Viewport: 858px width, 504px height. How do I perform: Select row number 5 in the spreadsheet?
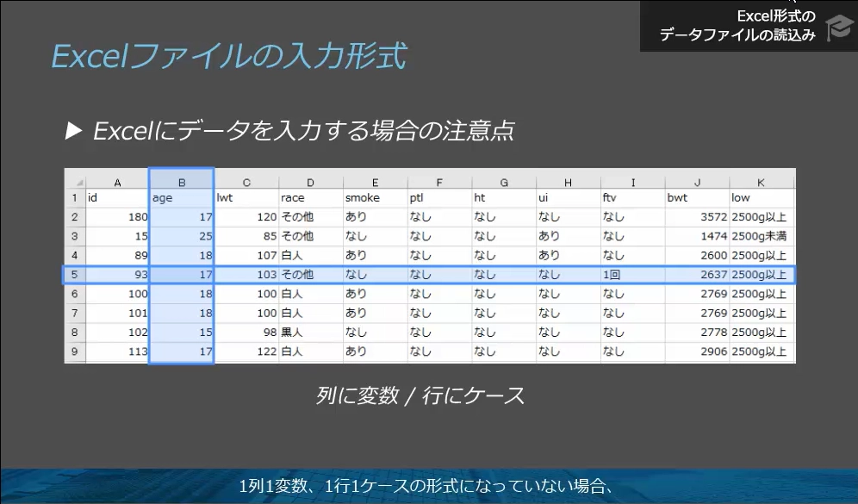tap(73, 274)
